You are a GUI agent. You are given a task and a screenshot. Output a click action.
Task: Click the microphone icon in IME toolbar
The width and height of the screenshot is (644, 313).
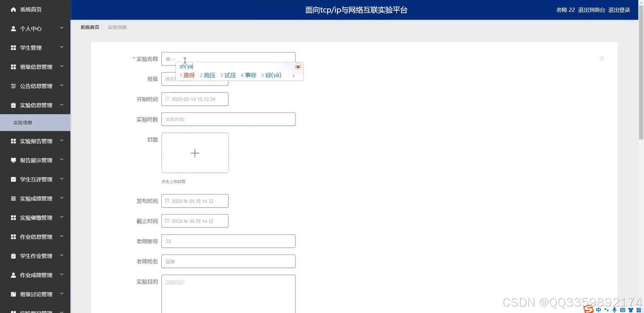click(x=614, y=310)
